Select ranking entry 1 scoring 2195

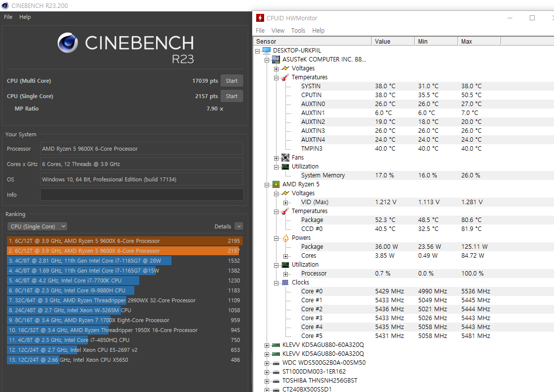point(125,241)
